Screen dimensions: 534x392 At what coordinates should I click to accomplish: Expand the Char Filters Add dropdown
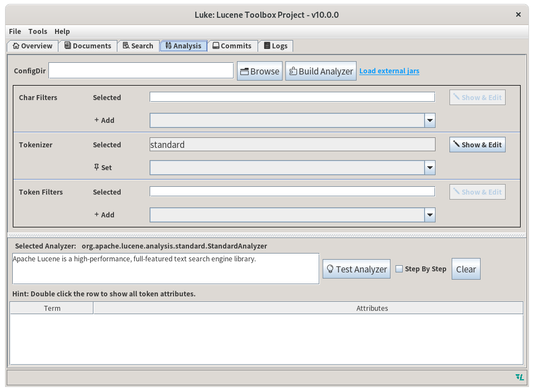click(x=430, y=121)
